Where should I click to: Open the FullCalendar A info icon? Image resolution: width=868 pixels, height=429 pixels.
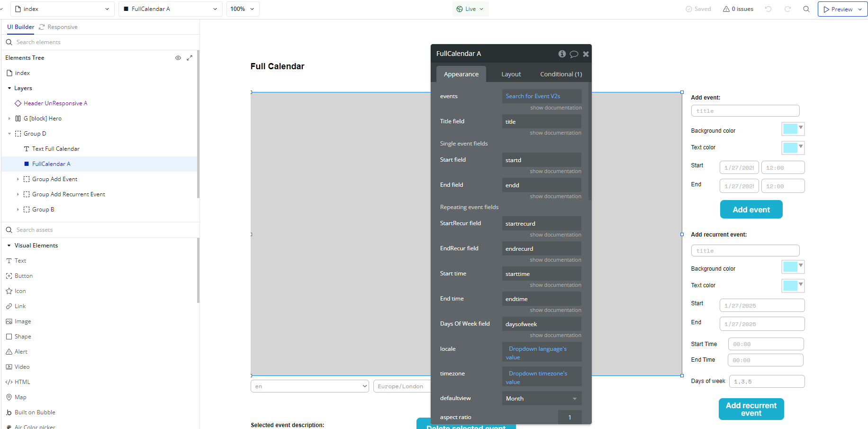(x=562, y=54)
